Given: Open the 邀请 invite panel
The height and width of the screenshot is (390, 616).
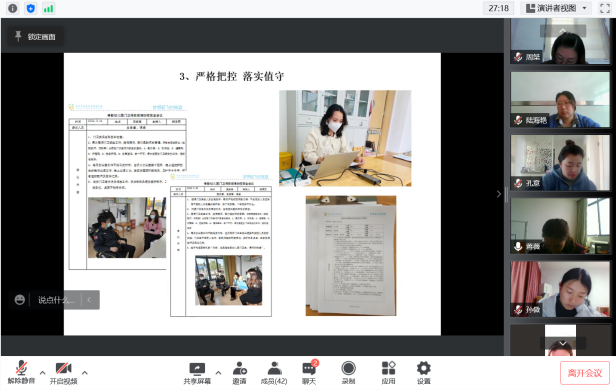Looking at the screenshot, I should pyautogui.click(x=239, y=372).
